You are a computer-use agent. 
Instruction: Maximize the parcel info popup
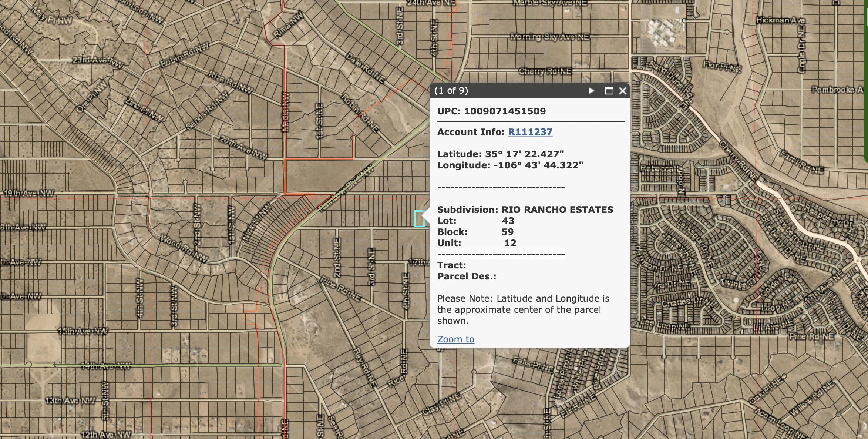tap(609, 91)
